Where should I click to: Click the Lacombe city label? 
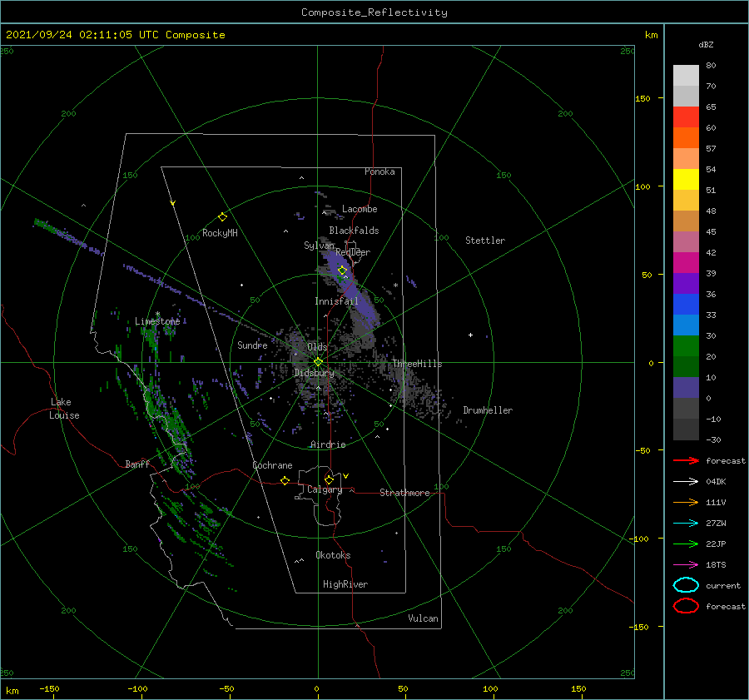[360, 209]
